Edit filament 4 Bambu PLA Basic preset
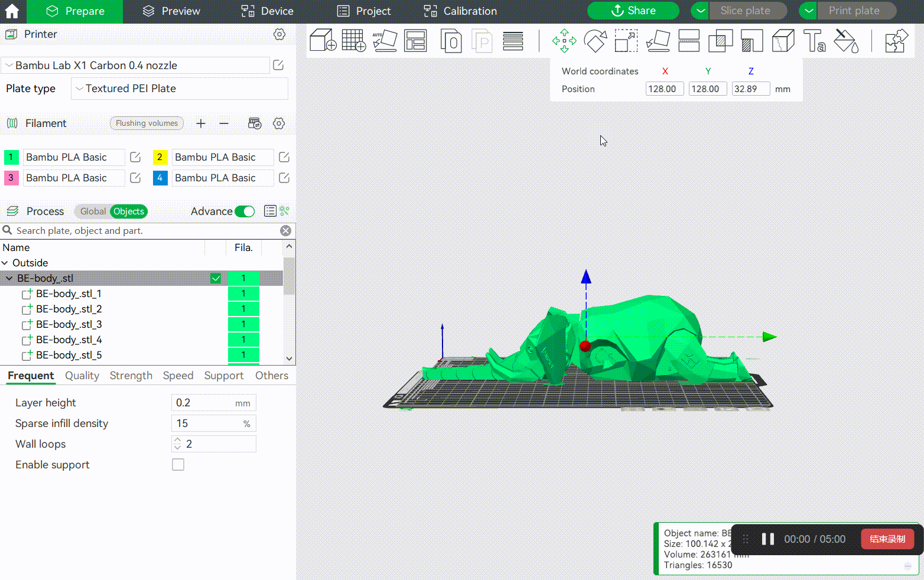This screenshot has height=580, width=924. (284, 178)
